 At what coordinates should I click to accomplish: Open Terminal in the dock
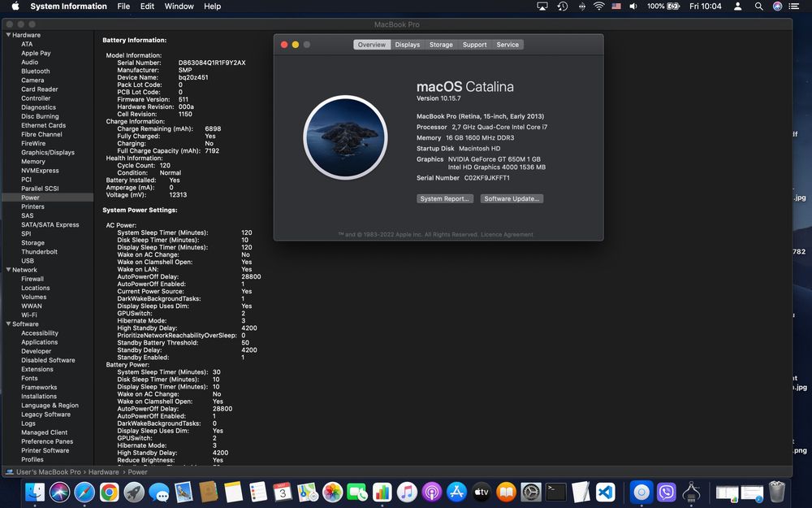point(555,492)
